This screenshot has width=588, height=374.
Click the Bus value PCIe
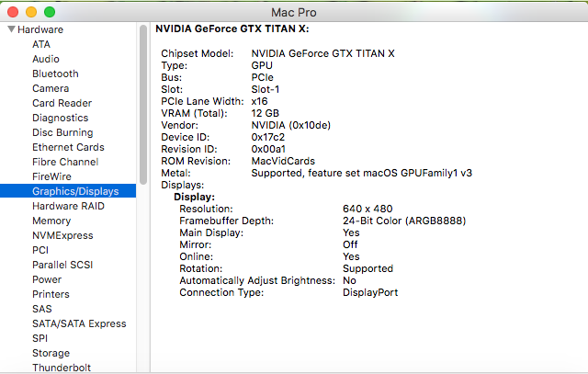coord(262,77)
